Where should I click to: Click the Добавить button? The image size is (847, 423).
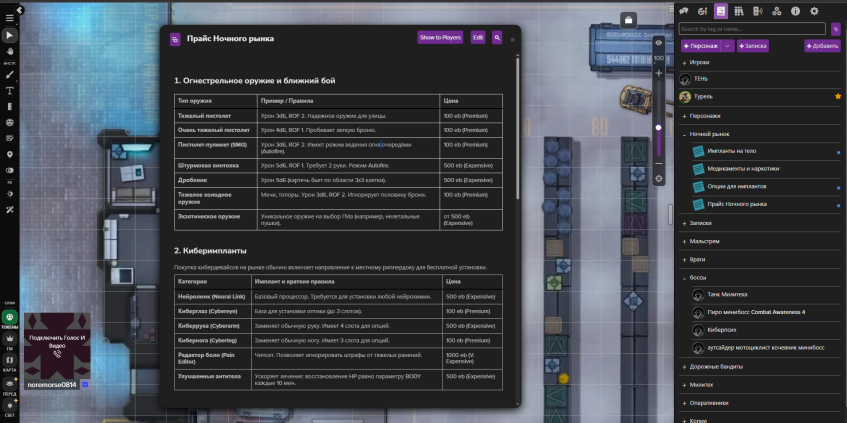pos(822,46)
